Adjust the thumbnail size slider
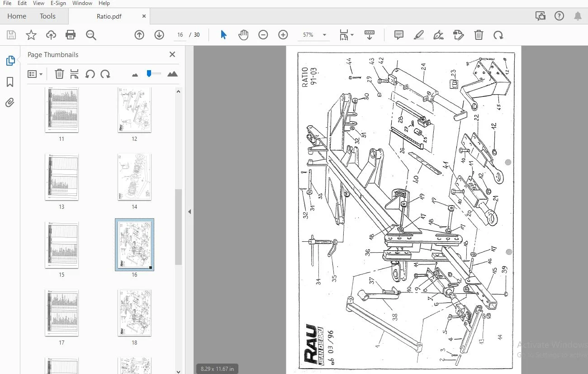Image resolution: width=588 pixels, height=374 pixels. (x=149, y=73)
